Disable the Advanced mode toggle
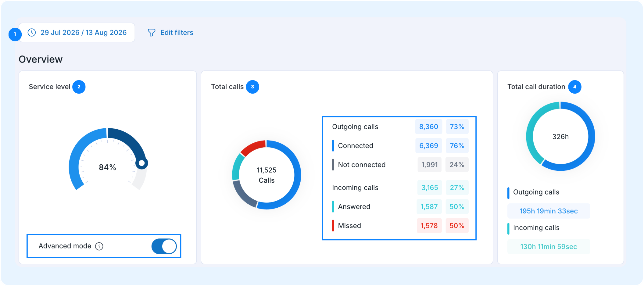Screen dimensions: 644x286 coord(164,246)
